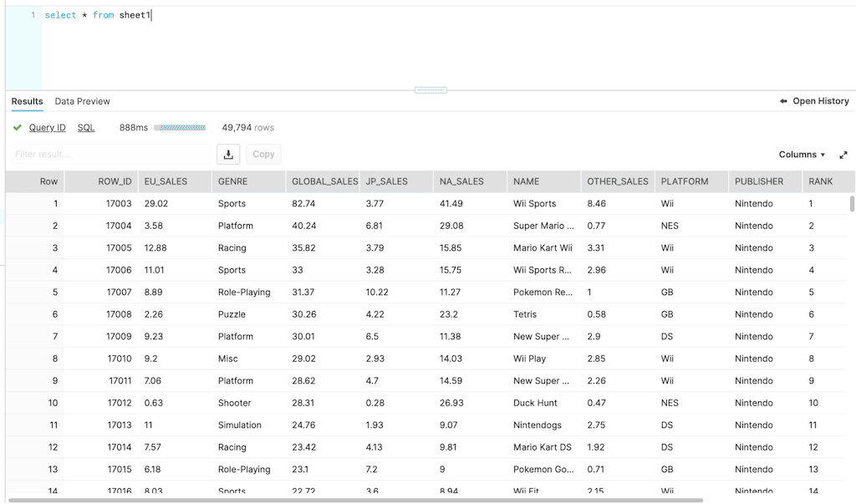856x504 pixels.
Task: Open the Columns dropdown
Action: 802,155
